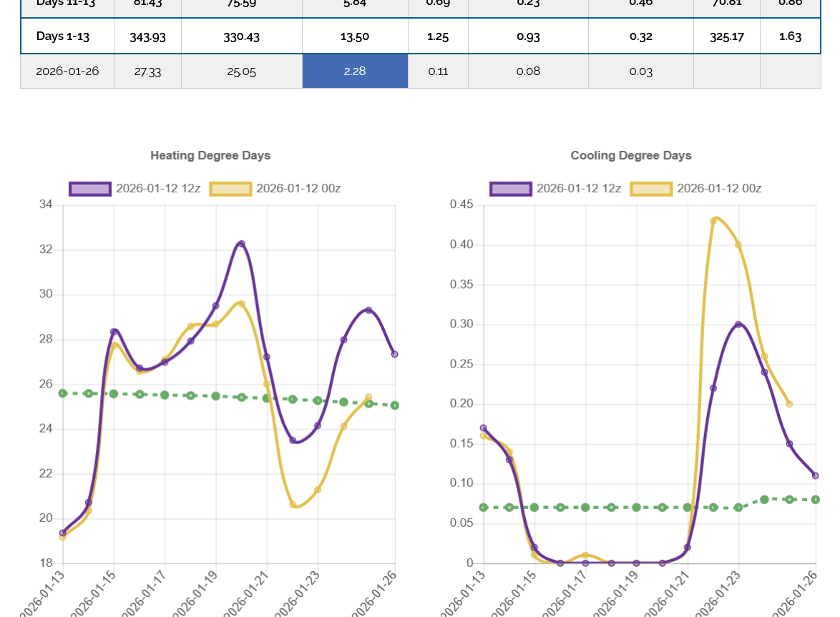
Task: Toggle the yellow 00z swatch in Heating Degree Days legend
Action: click(230, 189)
